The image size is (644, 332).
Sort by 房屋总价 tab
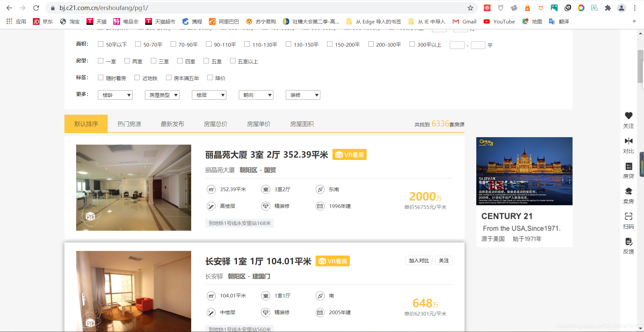click(x=216, y=124)
